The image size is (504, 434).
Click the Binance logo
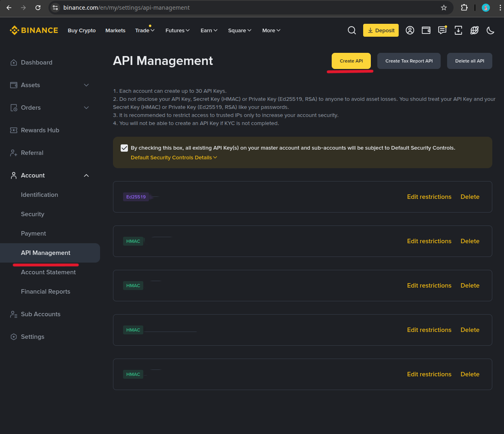tap(34, 30)
